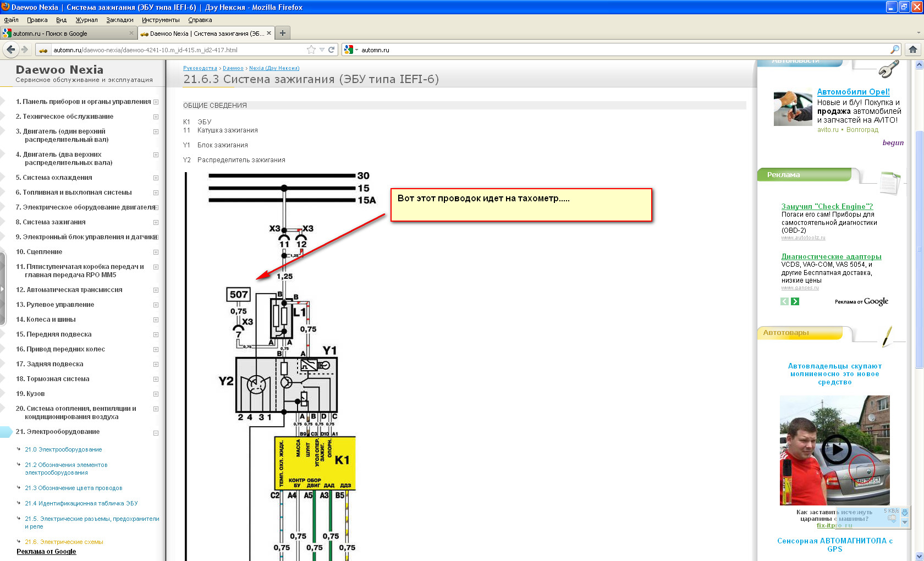Click the search magnifier icon
924x561 pixels.
click(x=895, y=50)
